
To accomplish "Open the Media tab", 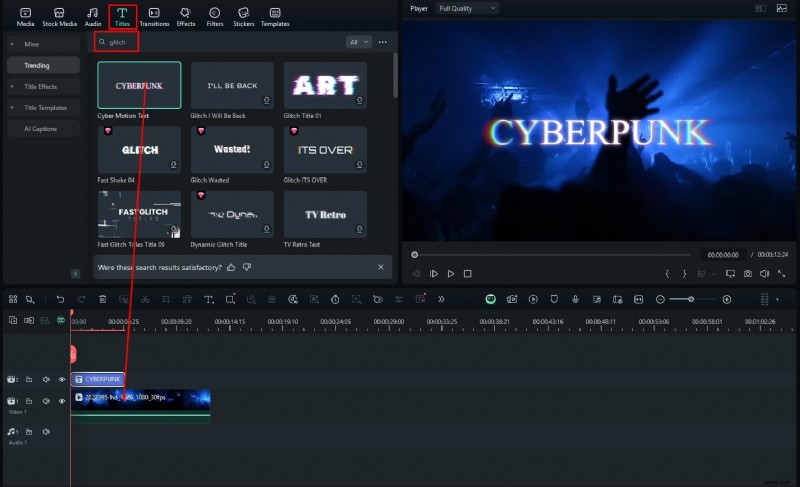I will click(x=25, y=16).
